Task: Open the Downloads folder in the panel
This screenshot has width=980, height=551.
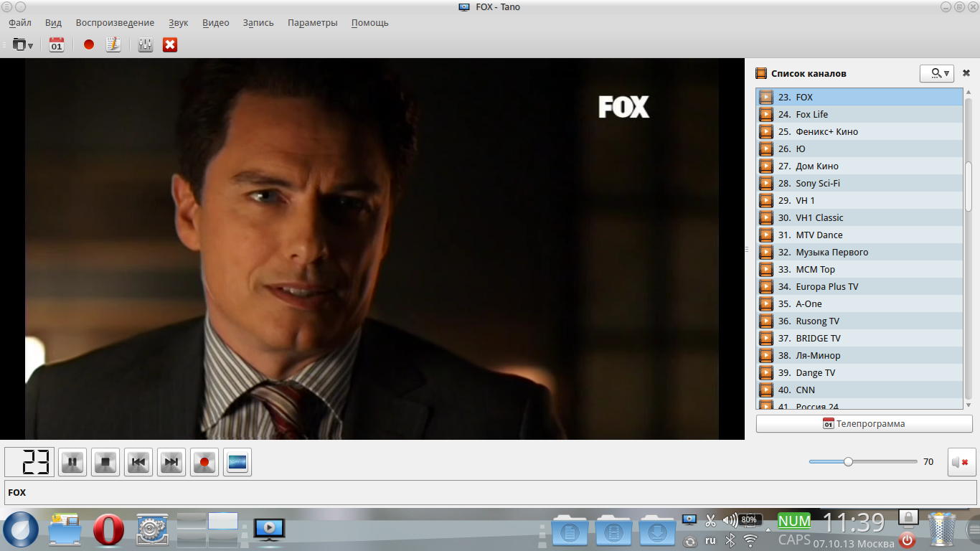Action: click(x=656, y=530)
